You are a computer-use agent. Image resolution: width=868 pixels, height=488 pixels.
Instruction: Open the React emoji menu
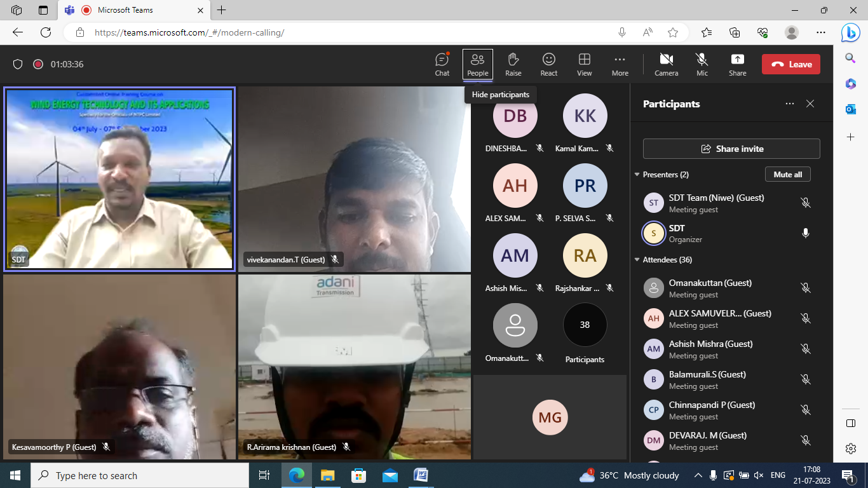point(548,64)
